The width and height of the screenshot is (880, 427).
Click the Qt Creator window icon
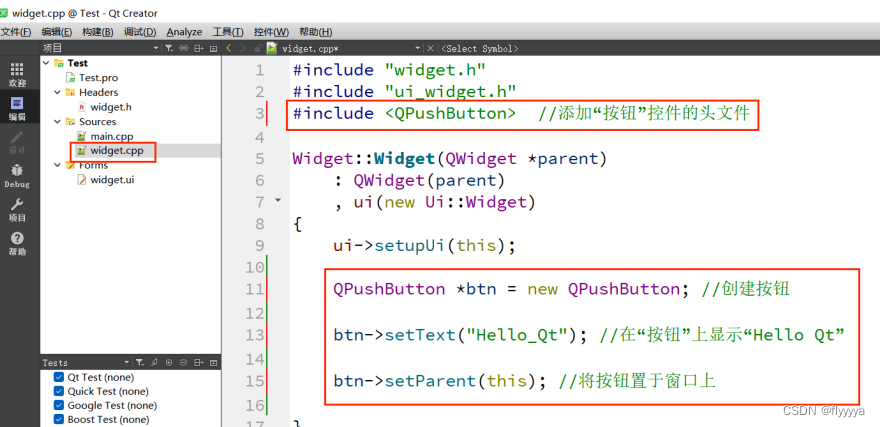[x=4, y=13]
